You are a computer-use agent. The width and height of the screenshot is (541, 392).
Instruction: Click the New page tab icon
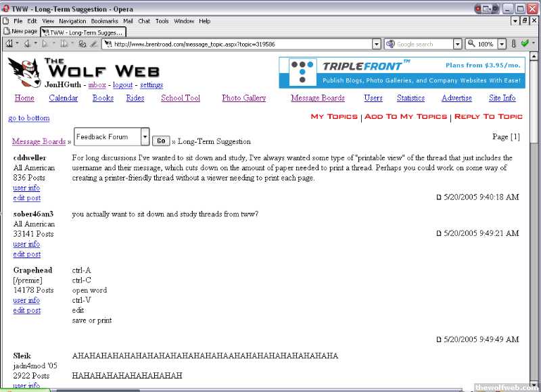[7, 32]
